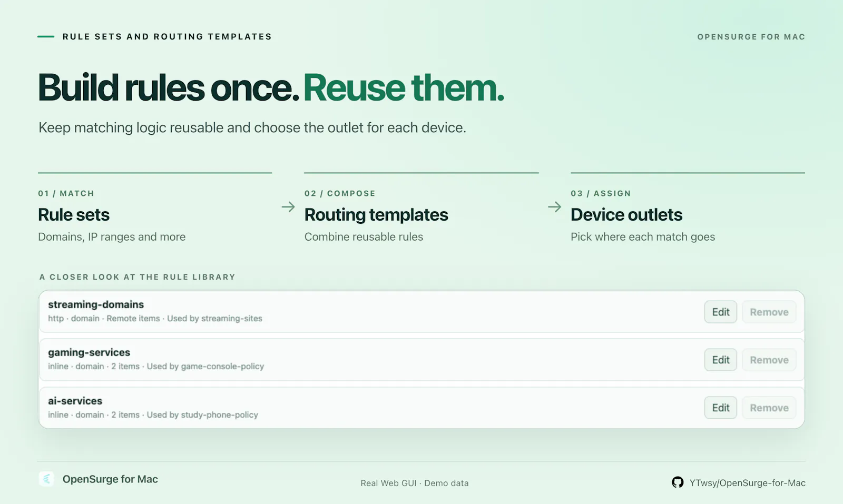Click the 'Used by study-phone-policy' details line
Image resolution: width=843 pixels, height=504 pixels.
coord(153,414)
